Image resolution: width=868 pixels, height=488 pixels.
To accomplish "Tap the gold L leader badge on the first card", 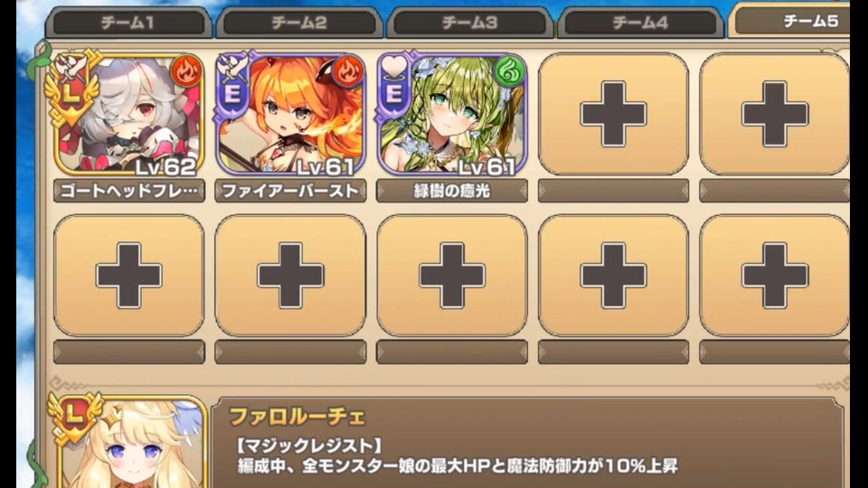I will (72, 89).
